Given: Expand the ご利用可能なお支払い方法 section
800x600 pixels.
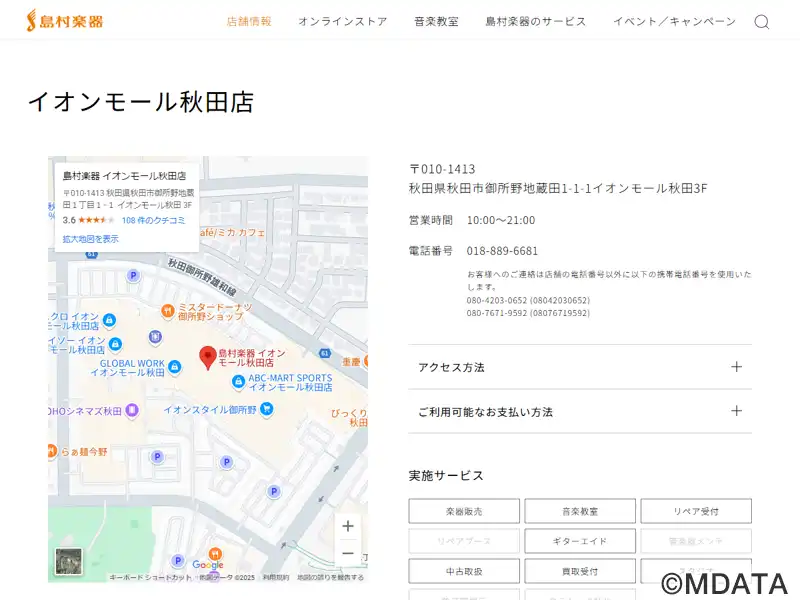Looking at the screenshot, I should pyautogui.click(x=580, y=411).
